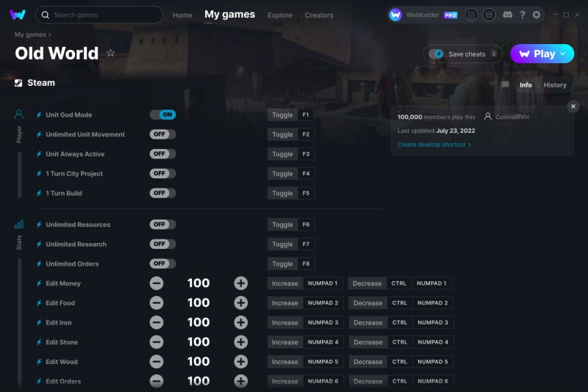Enable 1 Turn City Project toggle
Image resolution: width=588 pixels, height=392 pixels.
point(162,173)
